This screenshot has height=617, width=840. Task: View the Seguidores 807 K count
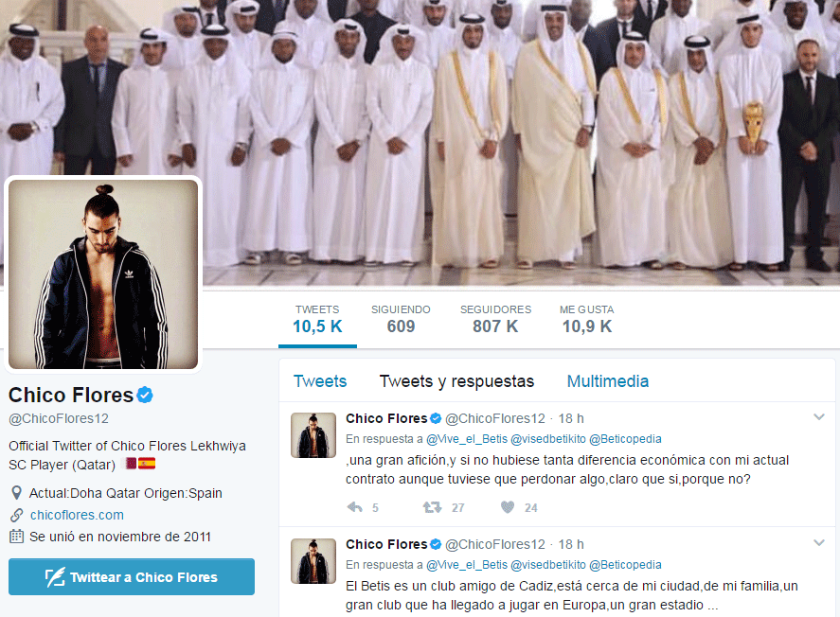(x=495, y=320)
